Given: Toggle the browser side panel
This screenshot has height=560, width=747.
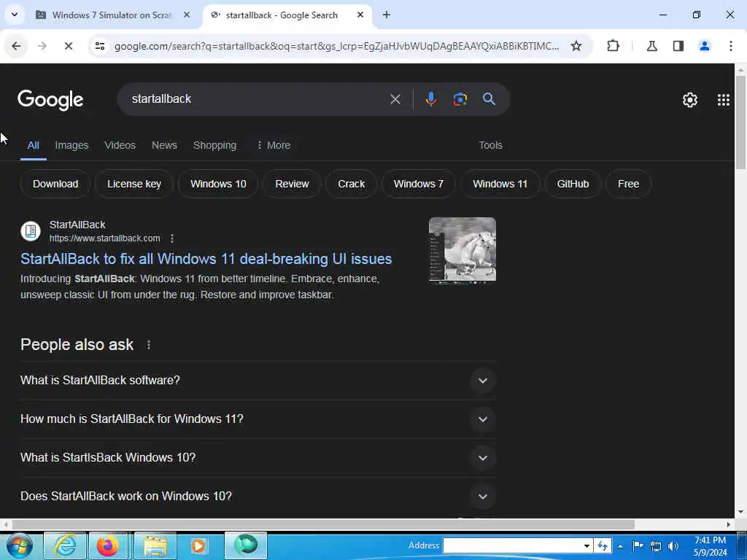Looking at the screenshot, I should [x=678, y=46].
